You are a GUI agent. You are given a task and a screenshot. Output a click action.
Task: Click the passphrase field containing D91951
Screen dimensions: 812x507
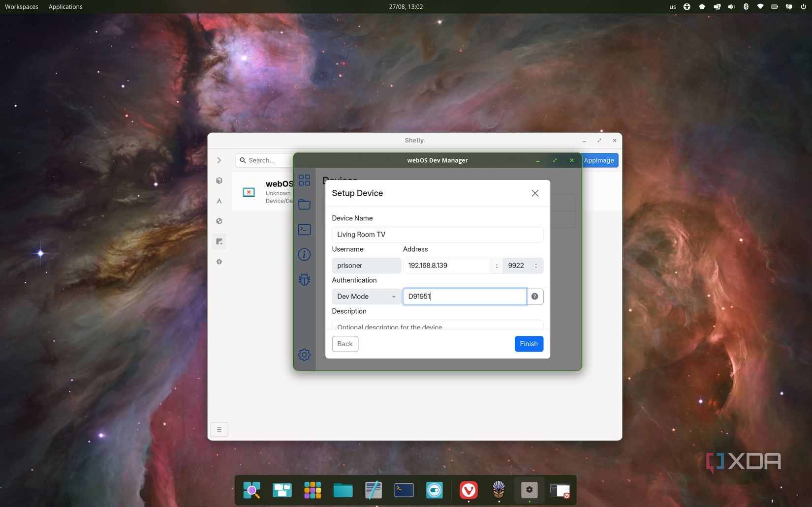coord(465,297)
